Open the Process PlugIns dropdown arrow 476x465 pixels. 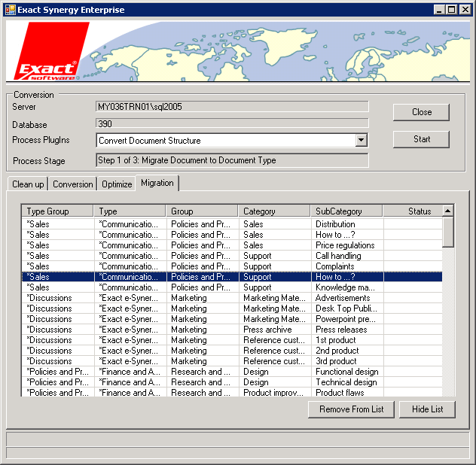[x=361, y=140]
